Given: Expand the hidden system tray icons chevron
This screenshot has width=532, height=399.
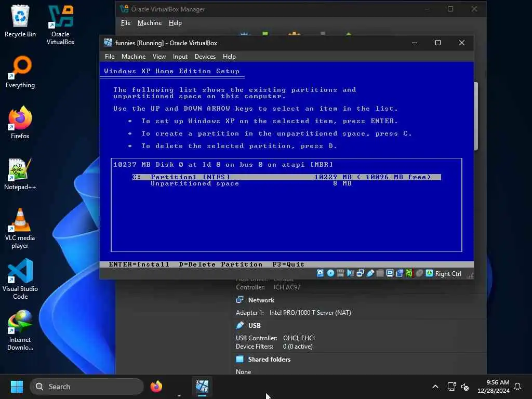Looking at the screenshot, I should click(435, 387).
